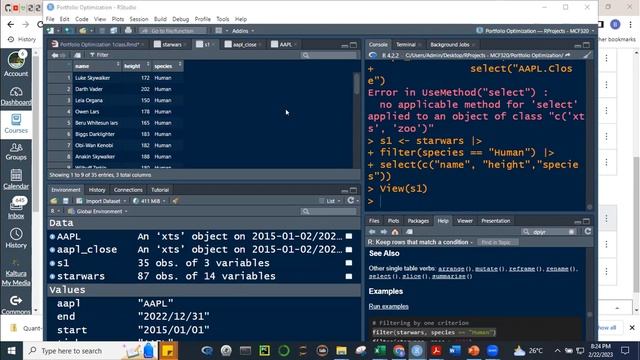This screenshot has height=360, width=640.
Task: Click the Windows Start button
Action: (11, 350)
